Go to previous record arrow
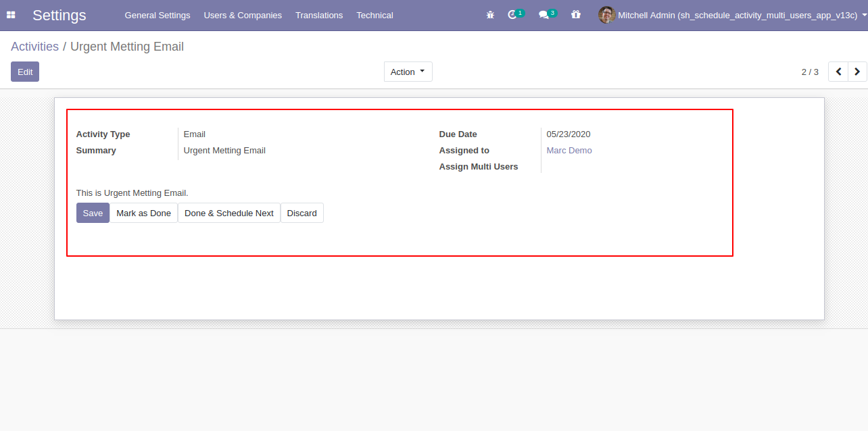Viewport: 868px width, 431px height. (838, 72)
